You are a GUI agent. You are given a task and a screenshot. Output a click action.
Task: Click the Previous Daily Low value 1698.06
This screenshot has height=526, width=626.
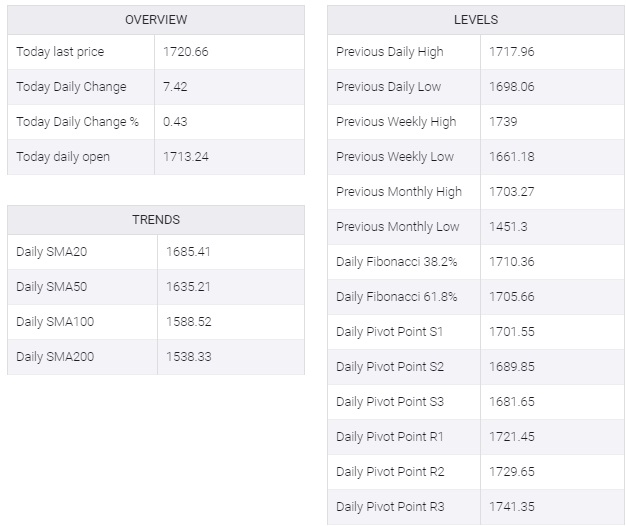[511, 87]
